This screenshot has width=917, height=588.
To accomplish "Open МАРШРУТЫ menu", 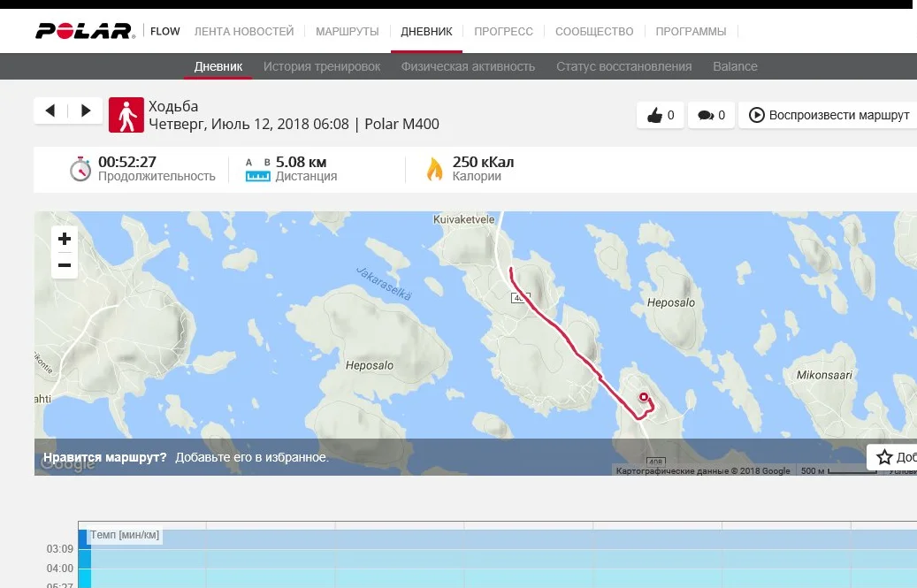I will tap(348, 32).
